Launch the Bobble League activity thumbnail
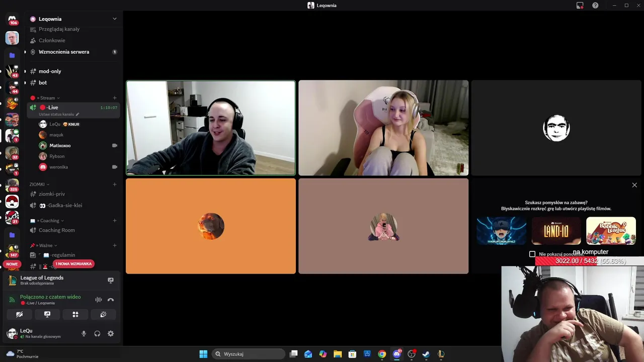Screen dimensions: 644x362 tap(611, 231)
